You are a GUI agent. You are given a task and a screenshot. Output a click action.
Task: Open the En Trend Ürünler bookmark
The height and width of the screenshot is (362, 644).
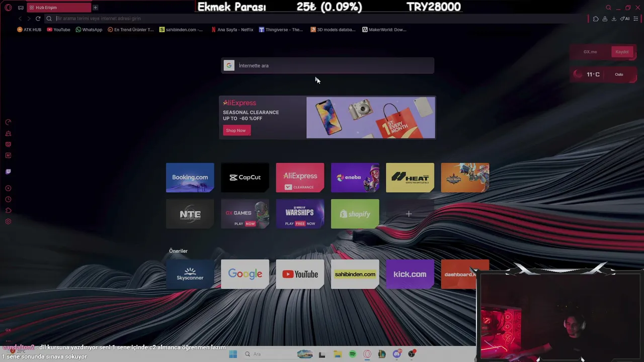(131, 30)
